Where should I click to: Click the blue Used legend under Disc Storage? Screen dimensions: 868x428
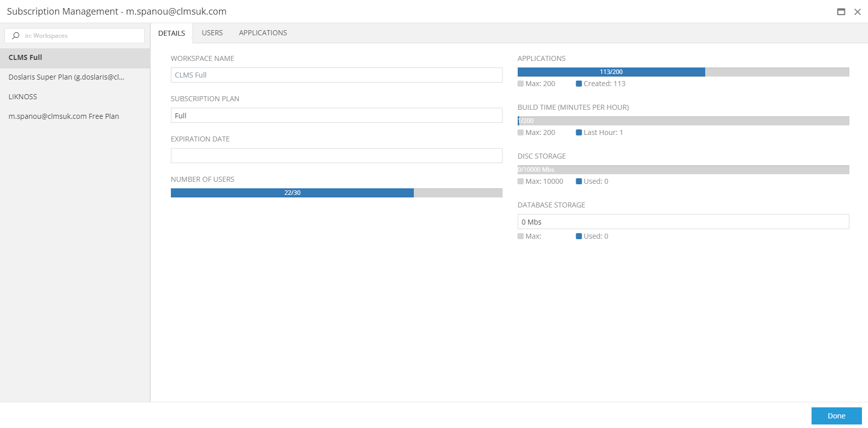(x=579, y=182)
